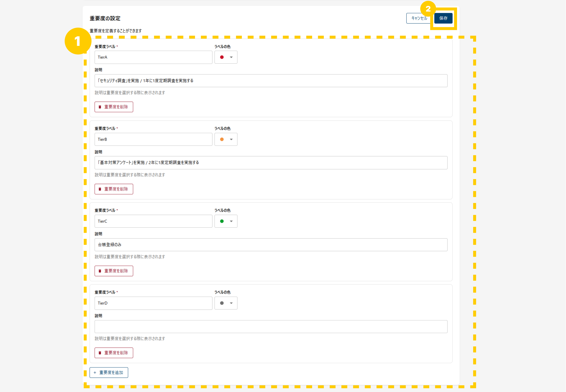Click trash icon in TierC delete button
This screenshot has width=566, height=392.
(100, 271)
